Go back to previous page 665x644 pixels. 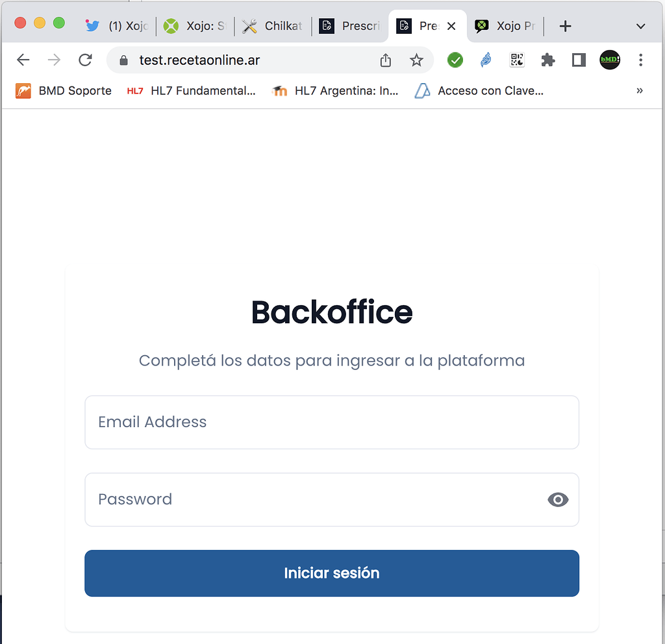23,60
